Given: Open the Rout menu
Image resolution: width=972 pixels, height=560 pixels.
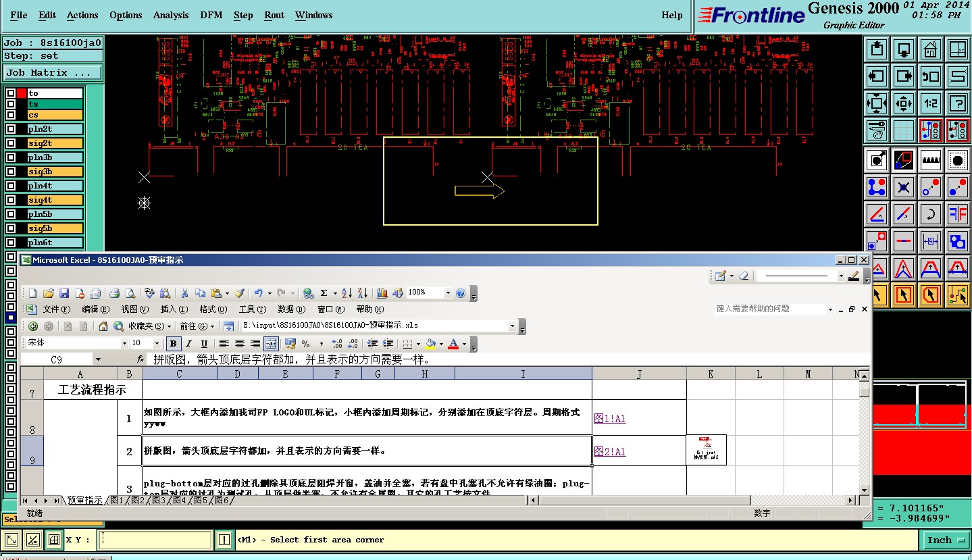Looking at the screenshot, I should (274, 15).
